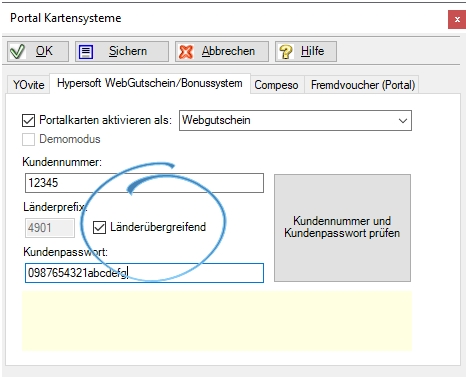
Task: Click the blue Sichern document icon
Action: pos(86,52)
